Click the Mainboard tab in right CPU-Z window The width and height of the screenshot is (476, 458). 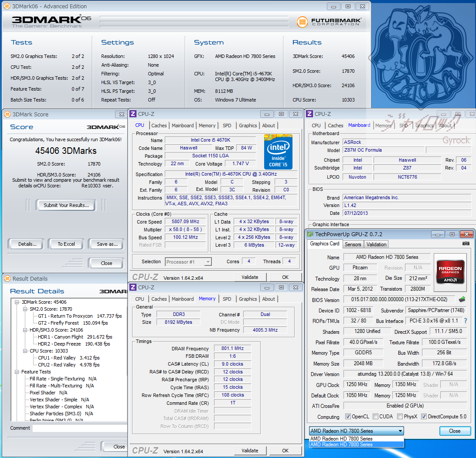(x=359, y=125)
